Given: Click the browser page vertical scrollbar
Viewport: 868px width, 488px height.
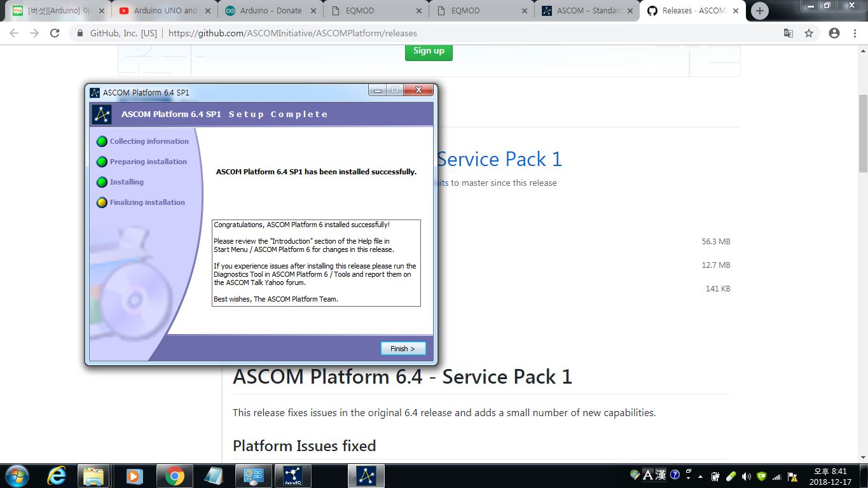Looking at the screenshot, I should click(x=863, y=134).
